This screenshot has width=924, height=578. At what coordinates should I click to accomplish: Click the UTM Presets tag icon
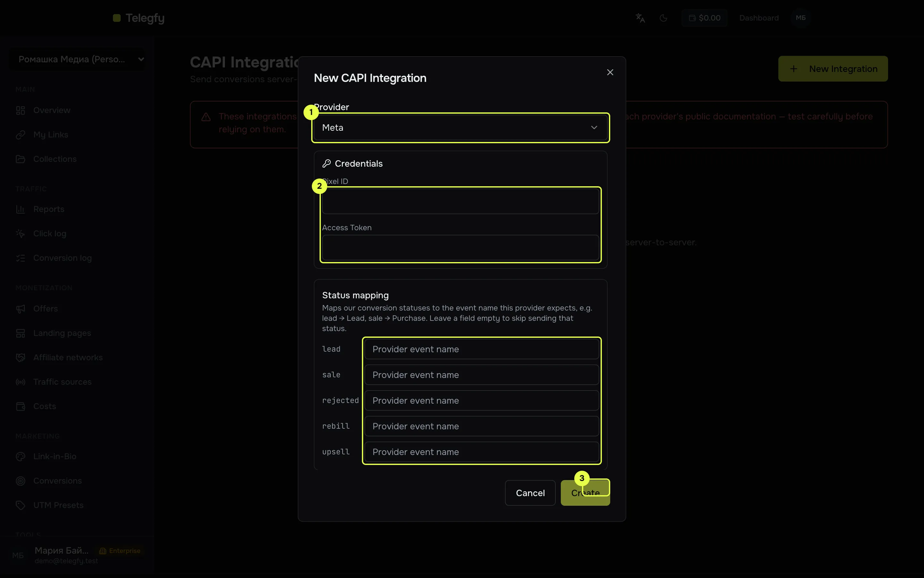[x=21, y=505]
